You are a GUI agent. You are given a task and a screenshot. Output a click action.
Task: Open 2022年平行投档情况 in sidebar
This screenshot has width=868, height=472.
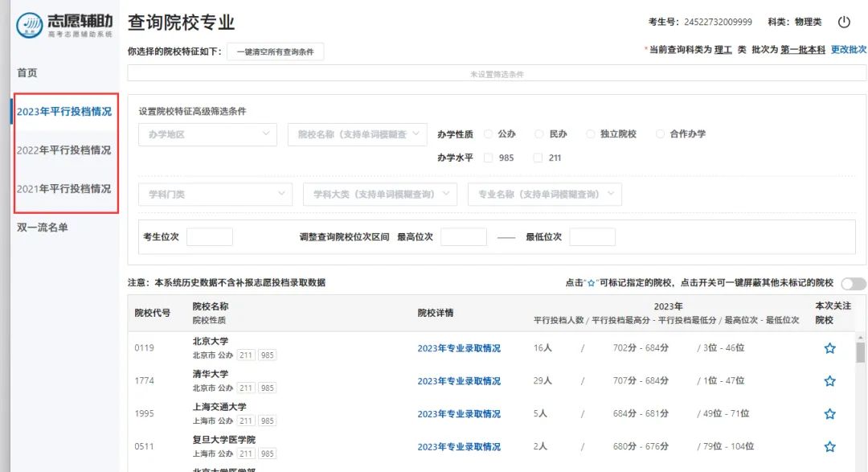coord(64,150)
